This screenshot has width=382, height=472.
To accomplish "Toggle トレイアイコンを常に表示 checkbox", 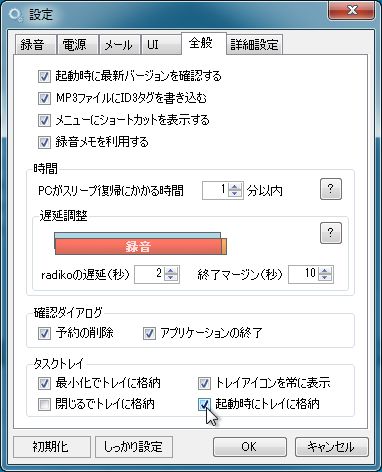I will 204,383.
